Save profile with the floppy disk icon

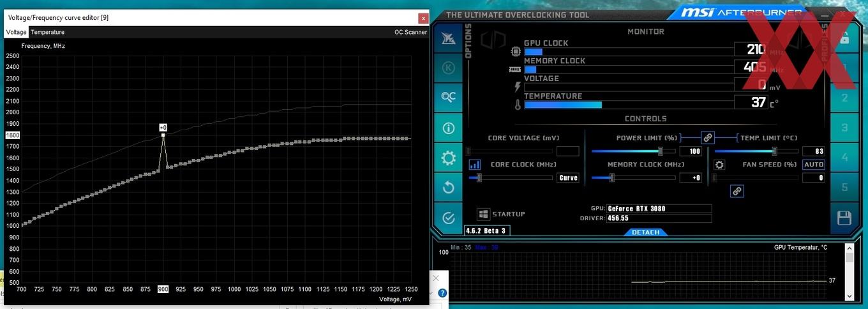point(844,218)
